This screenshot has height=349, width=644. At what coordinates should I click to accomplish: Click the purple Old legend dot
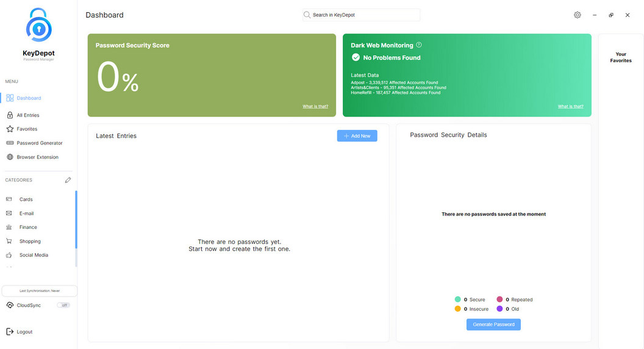(499, 309)
